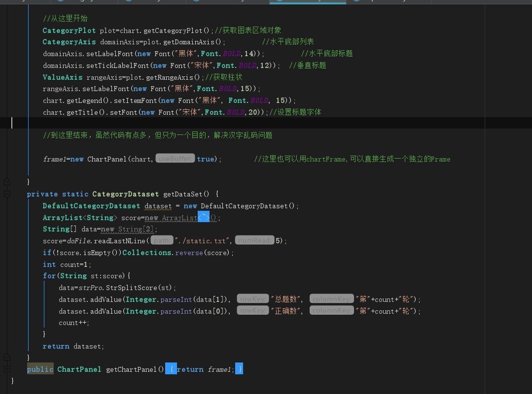Viewport: 532px width, 394px height.
Task: Collapse the getDataSet method fold marker
Action: click(x=7, y=194)
